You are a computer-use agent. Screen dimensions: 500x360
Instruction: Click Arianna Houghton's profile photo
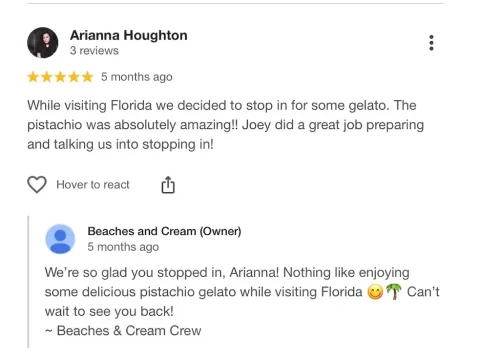[43, 43]
